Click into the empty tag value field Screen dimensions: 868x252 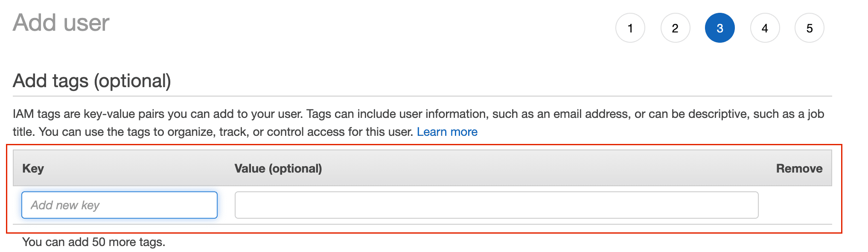coord(496,205)
